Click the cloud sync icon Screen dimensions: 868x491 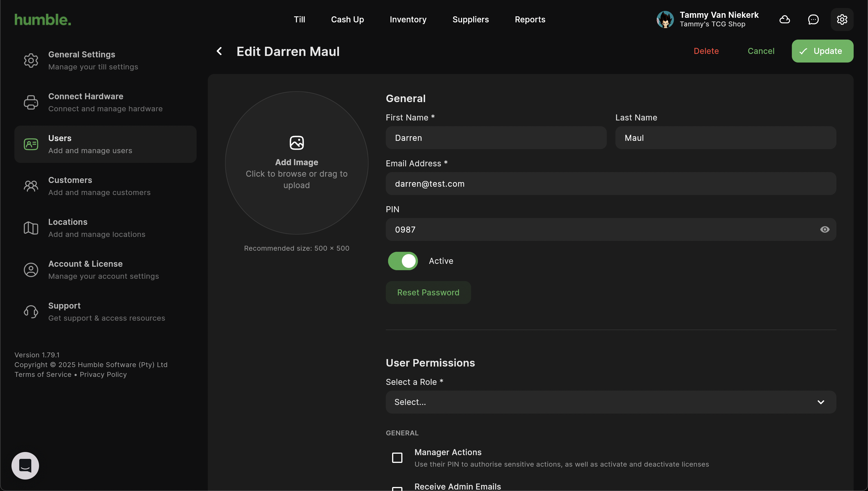pos(785,20)
